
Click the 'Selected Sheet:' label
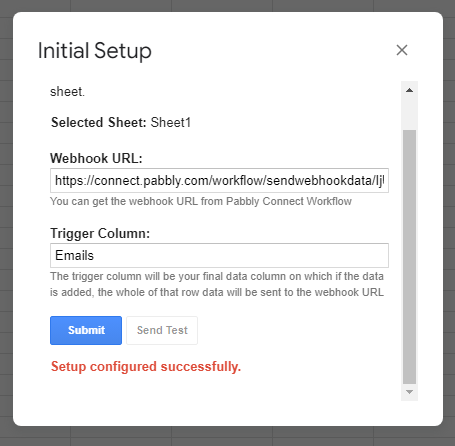click(x=99, y=122)
